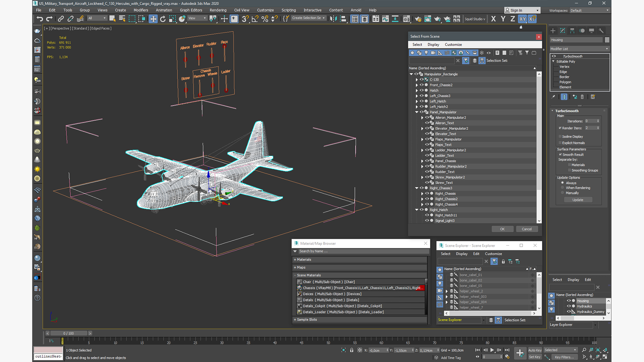Collapse the Panel_Manipulator tree node
The height and width of the screenshot is (362, 644).
click(417, 112)
